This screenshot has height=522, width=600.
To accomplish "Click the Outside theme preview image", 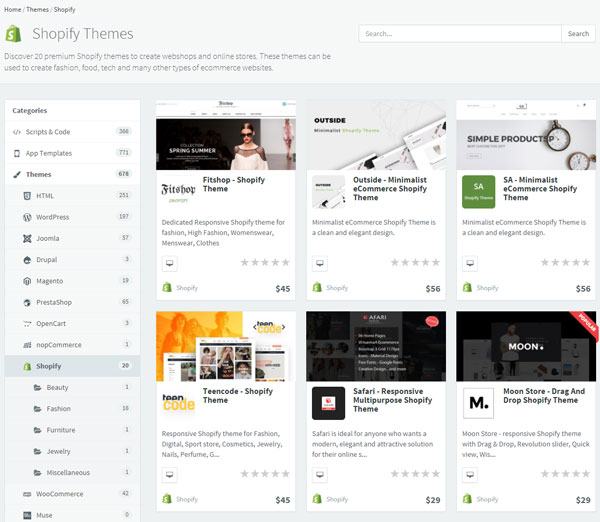I will 376,135.
